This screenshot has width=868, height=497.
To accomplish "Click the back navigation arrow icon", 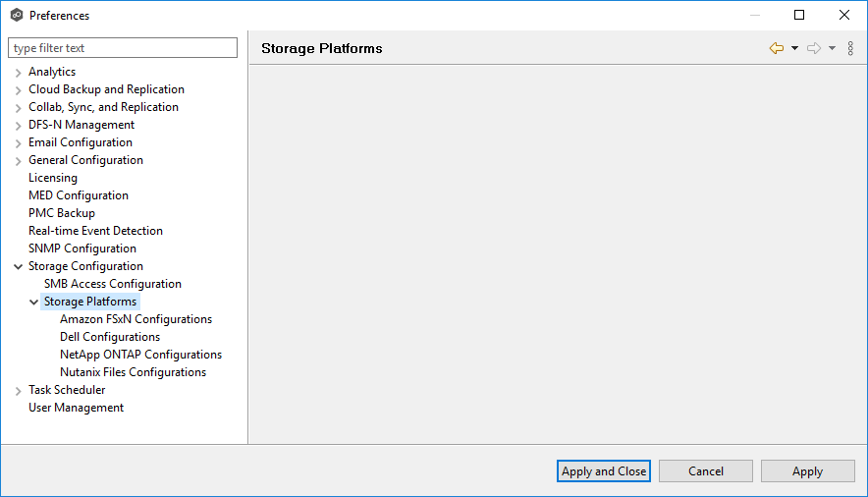I will (776, 48).
